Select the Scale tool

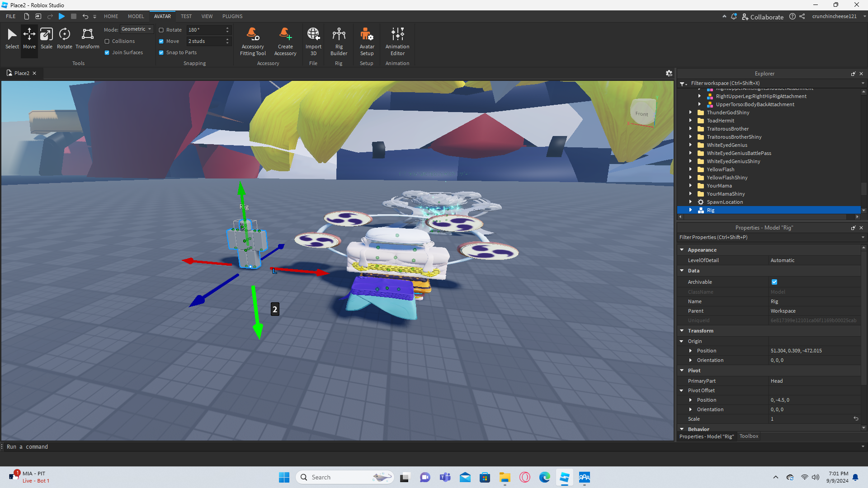[46, 38]
